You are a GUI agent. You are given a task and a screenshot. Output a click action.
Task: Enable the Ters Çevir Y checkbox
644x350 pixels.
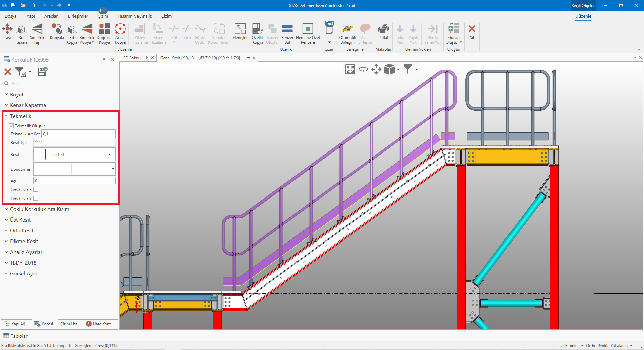click(x=36, y=199)
